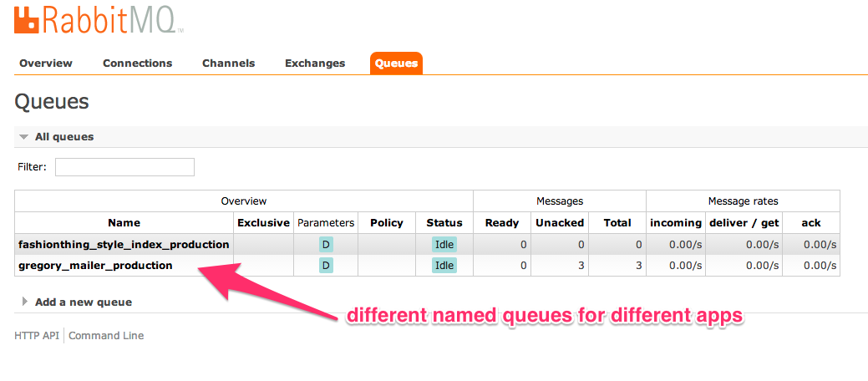This screenshot has width=868, height=381.
Task: Click the Message rates group header
Action: pos(743,201)
